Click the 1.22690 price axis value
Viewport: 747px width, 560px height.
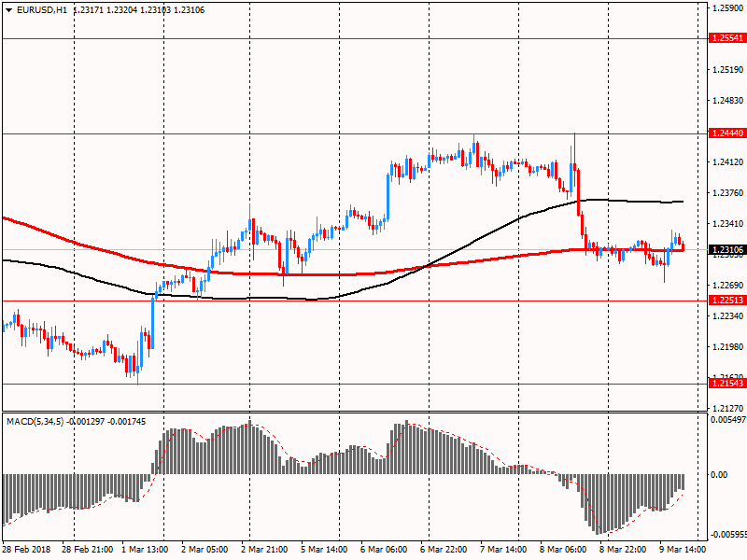click(x=728, y=286)
